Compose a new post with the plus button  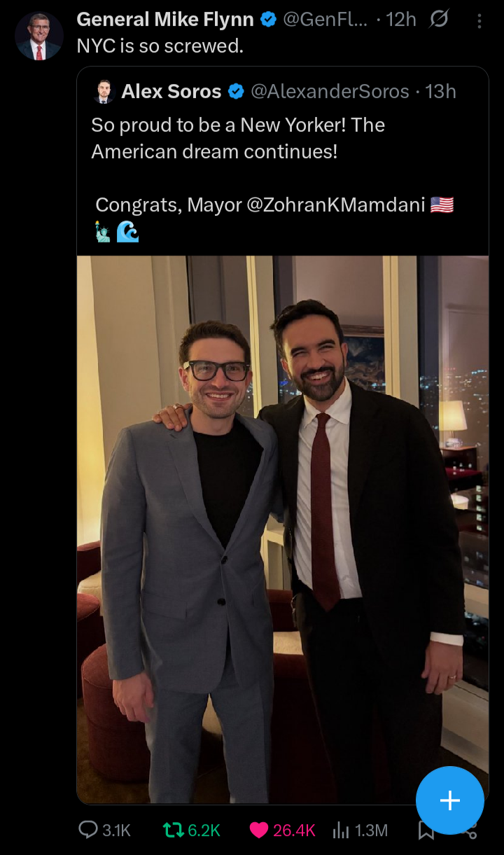tap(449, 800)
